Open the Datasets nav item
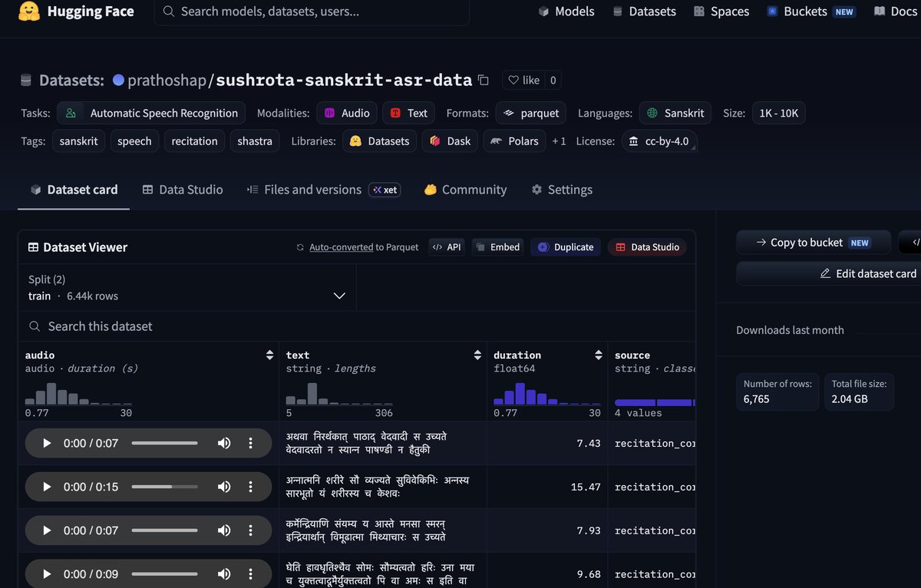 point(644,12)
